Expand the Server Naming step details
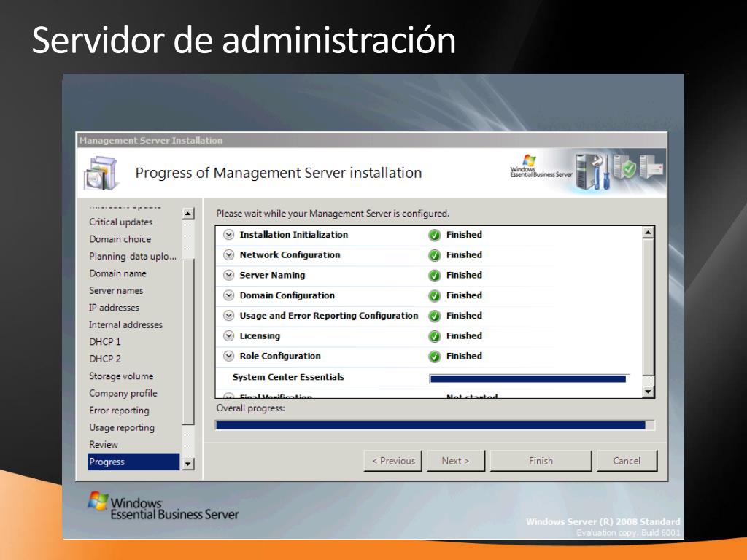The image size is (747, 560). click(229, 275)
